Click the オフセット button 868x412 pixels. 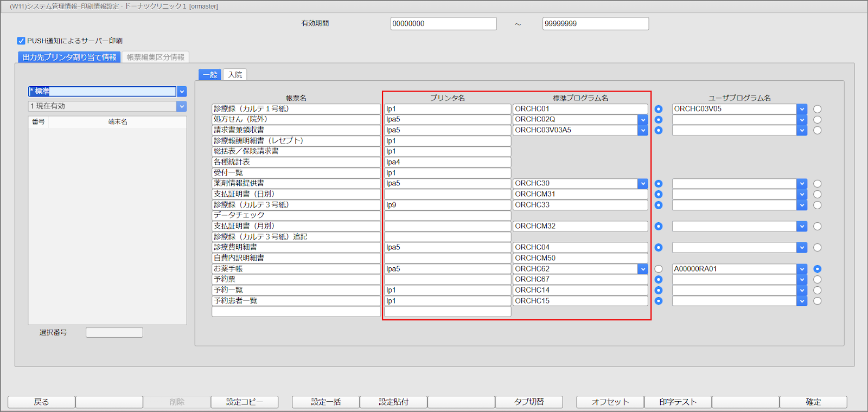pos(610,402)
